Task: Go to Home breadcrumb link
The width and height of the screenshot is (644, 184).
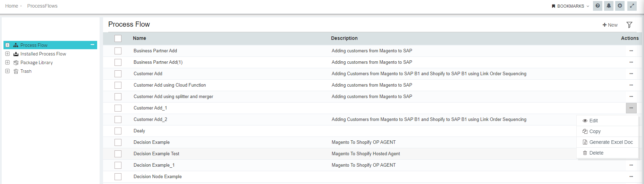Action: 11,6
